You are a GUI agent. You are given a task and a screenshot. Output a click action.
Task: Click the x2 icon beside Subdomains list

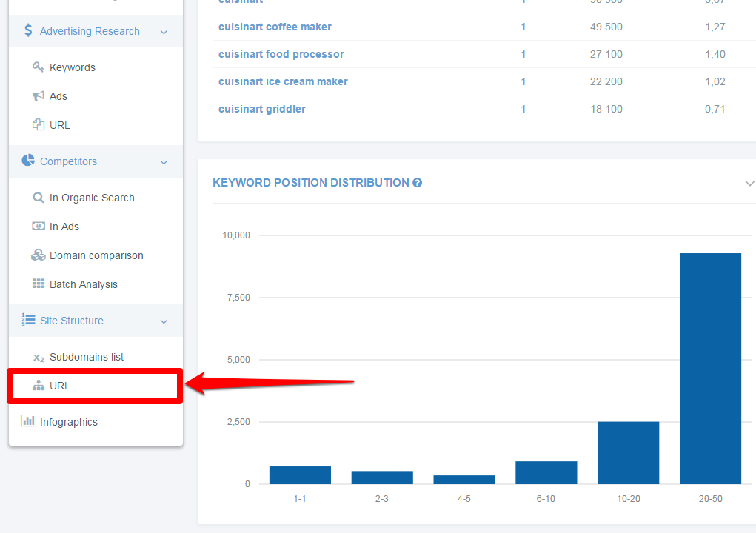click(39, 357)
